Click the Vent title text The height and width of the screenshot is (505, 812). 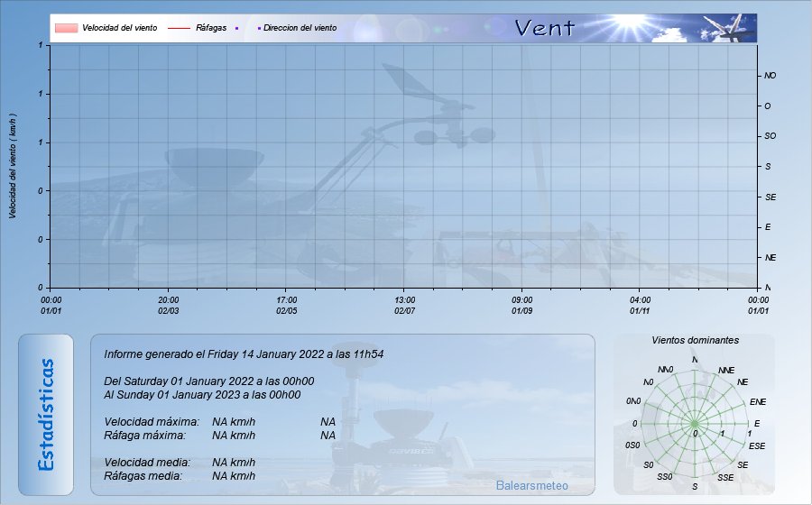(544, 28)
